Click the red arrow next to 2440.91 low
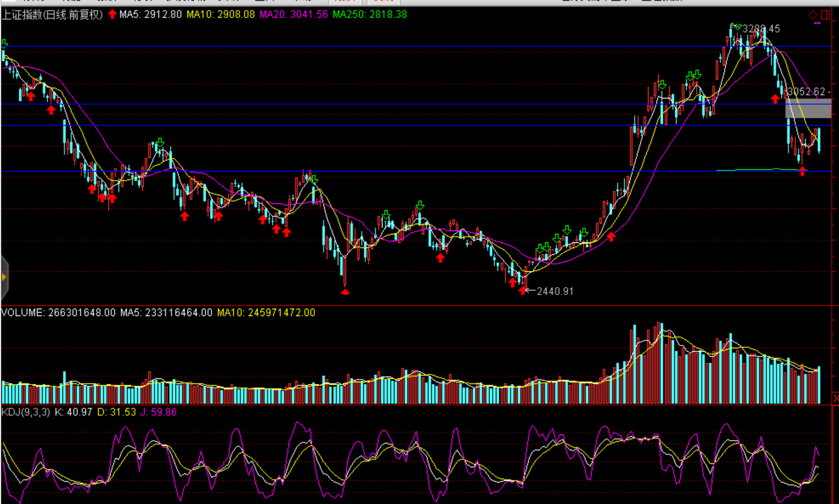 coord(522,291)
